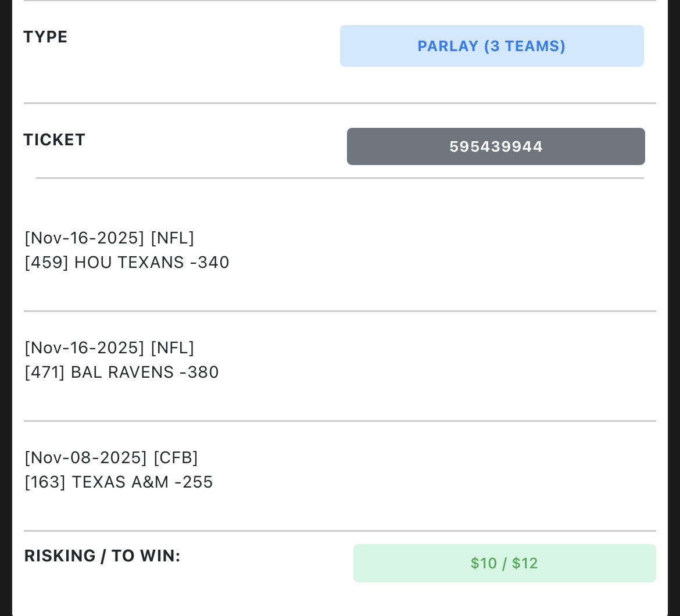The width and height of the screenshot is (680, 616).
Task: Click the $10 / $12 amount badge
Action: (x=504, y=563)
